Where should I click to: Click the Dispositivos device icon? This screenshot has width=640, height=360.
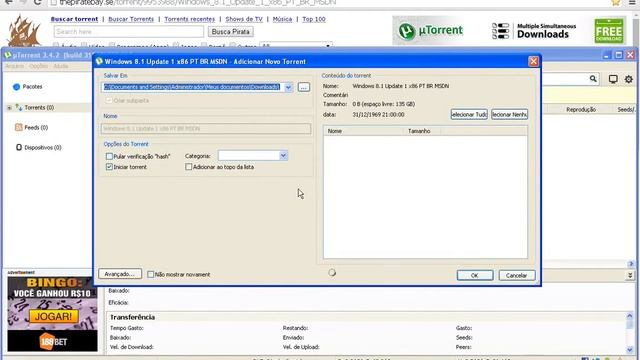tap(19, 147)
